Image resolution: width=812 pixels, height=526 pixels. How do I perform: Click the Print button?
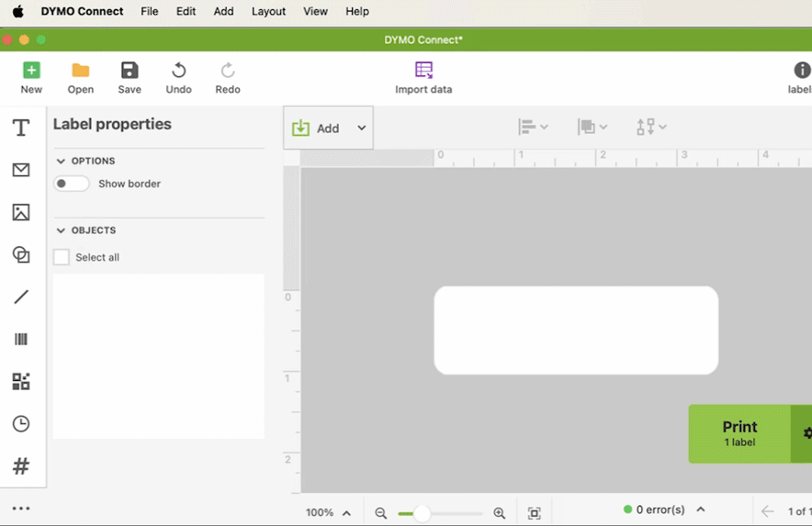pos(739,433)
